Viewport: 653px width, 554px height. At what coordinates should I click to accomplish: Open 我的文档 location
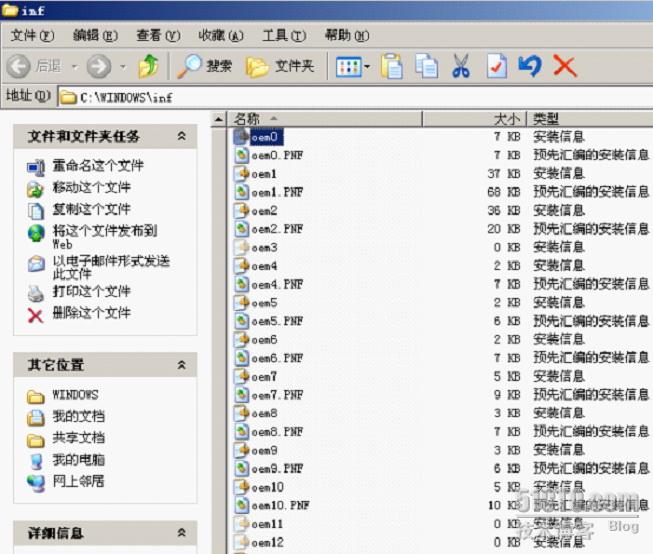(x=79, y=416)
